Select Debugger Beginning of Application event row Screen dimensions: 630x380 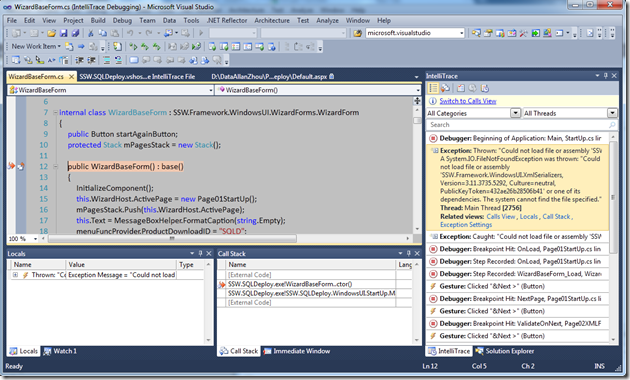(x=518, y=138)
